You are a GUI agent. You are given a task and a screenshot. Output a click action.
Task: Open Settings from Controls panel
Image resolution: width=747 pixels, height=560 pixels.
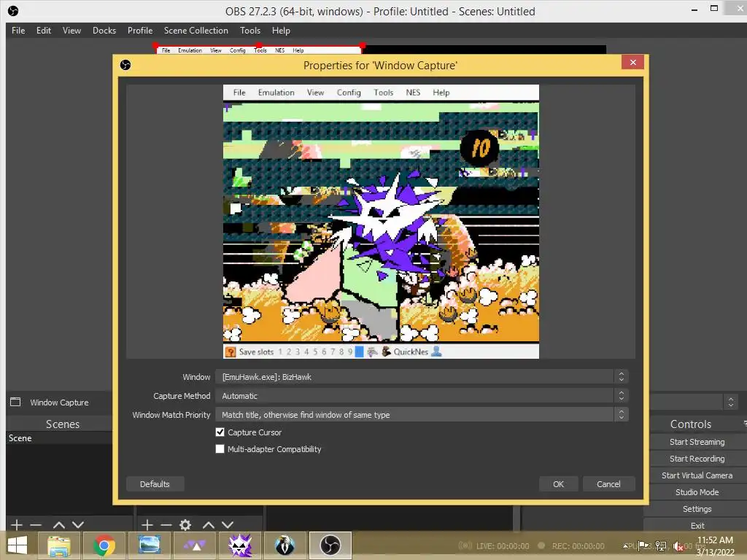pyautogui.click(x=697, y=509)
